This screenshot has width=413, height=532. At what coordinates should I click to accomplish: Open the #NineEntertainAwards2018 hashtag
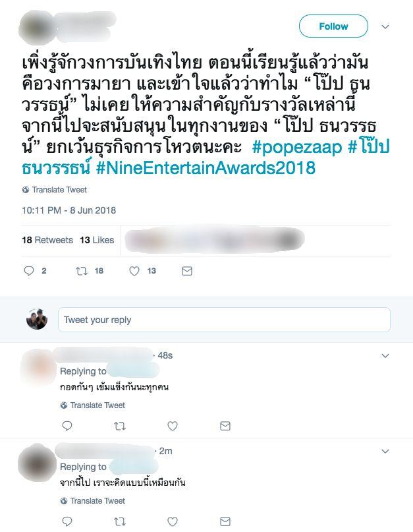206,168
